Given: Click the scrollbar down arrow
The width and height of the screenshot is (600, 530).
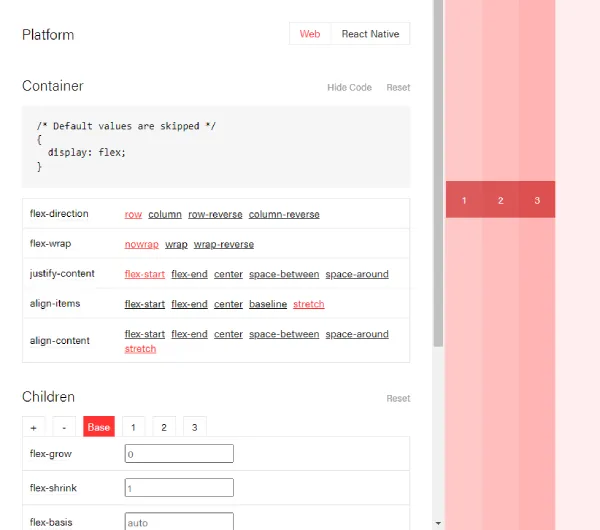Looking at the screenshot, I should [438, 523].
